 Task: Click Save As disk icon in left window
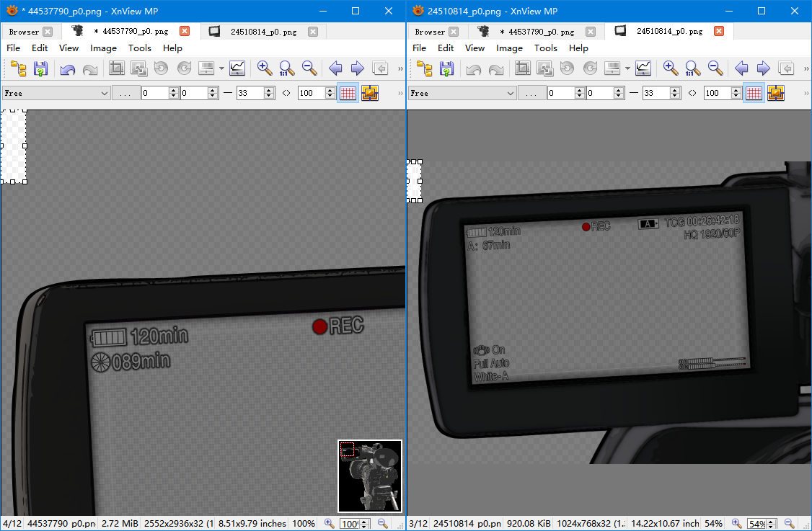[x=41, y=69]
